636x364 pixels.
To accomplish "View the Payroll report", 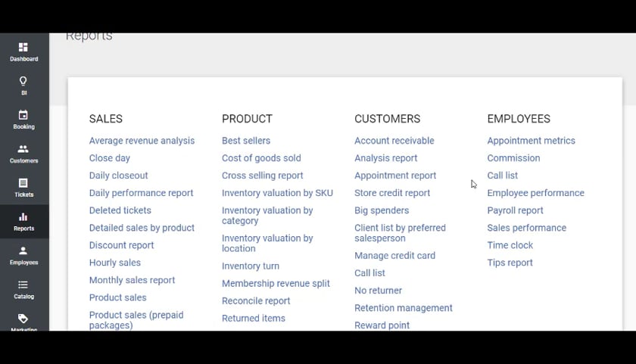I will point(515,210).
